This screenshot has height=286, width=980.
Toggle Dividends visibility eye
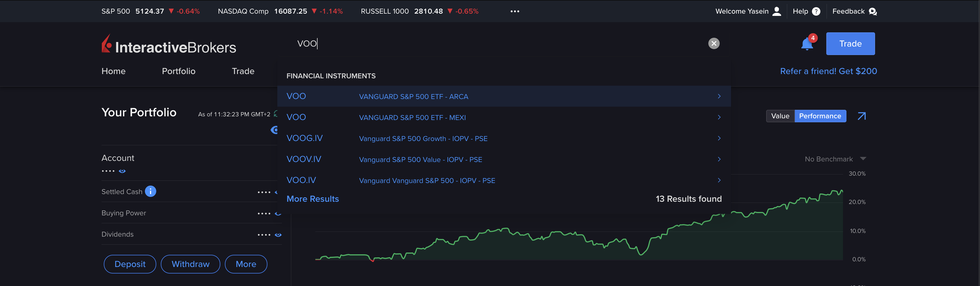point(278,235)
